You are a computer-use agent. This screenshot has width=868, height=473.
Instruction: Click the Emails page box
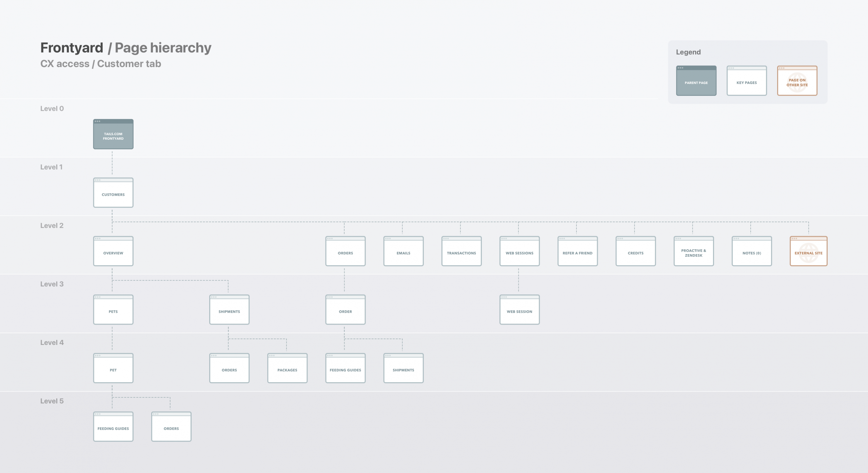403,251
